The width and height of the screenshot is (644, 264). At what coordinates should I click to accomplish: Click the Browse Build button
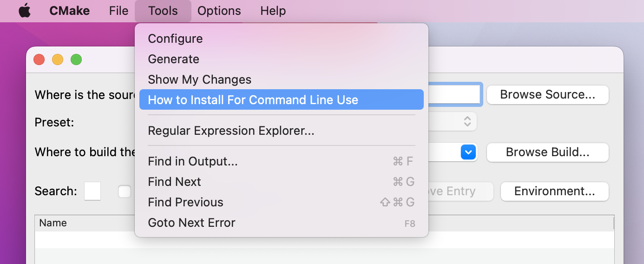pos(548,152)
